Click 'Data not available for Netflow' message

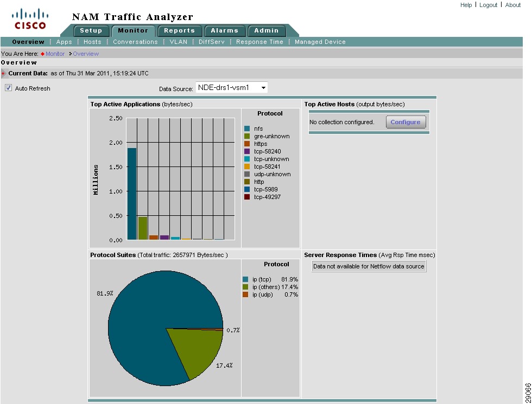(x=369, y=266)
